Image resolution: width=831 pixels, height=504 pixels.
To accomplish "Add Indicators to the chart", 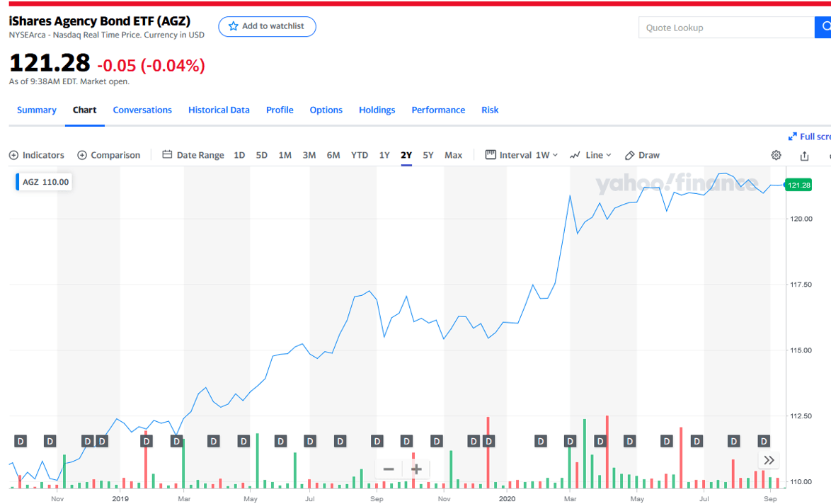I will [37, 155].
